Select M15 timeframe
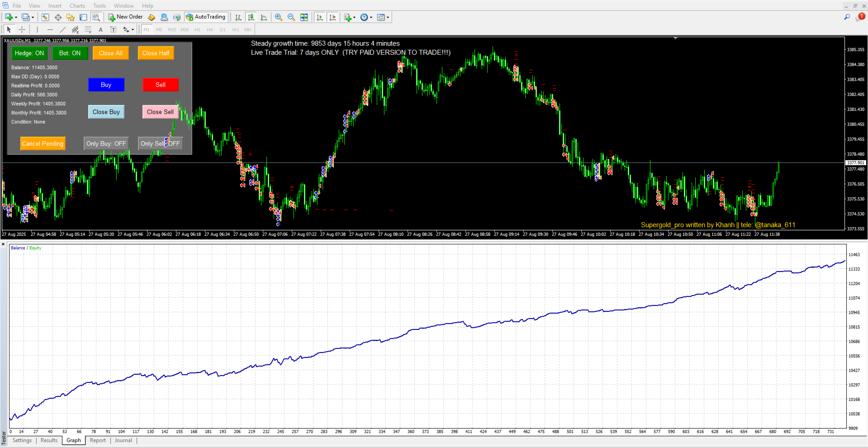Viewport: 868px width, 448px height. (172, 29)
